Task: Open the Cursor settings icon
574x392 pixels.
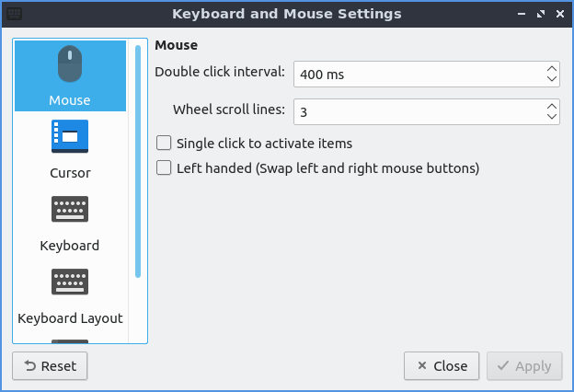Action: coord(70,136)
